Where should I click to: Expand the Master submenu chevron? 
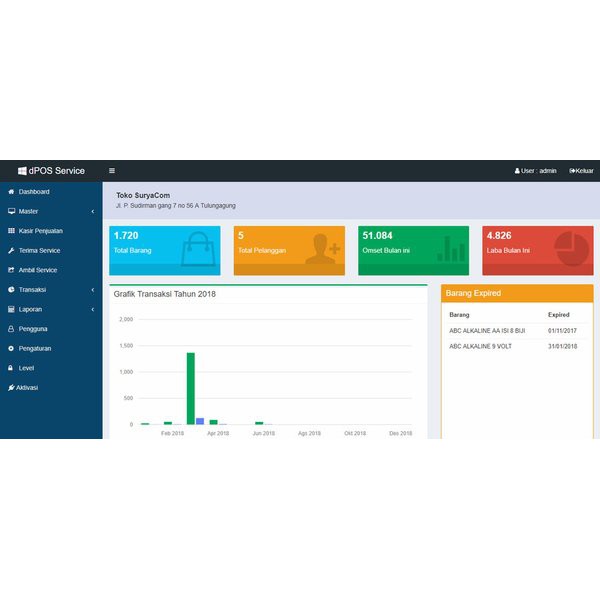(93, 212)
